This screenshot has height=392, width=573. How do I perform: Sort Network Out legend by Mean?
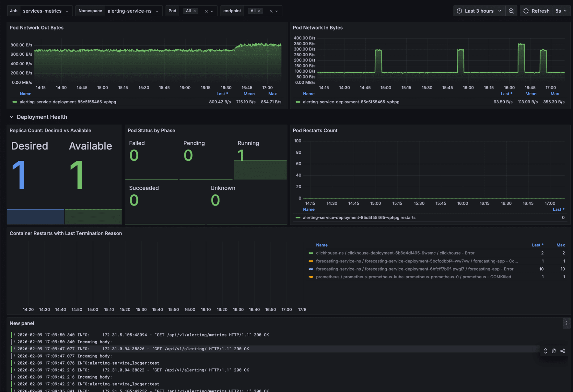point(249,94)
